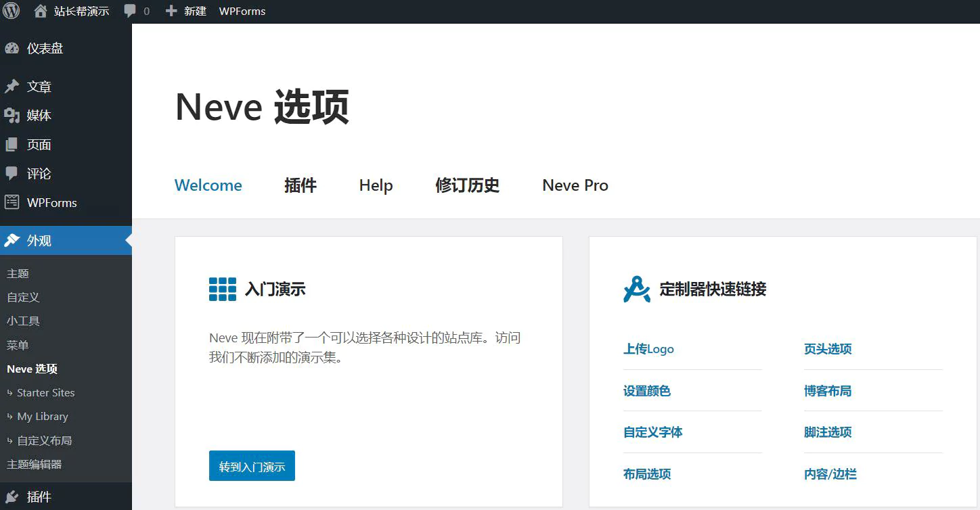
Task: Open the 设置颜色 customizer link
Action: coord(646,391)
